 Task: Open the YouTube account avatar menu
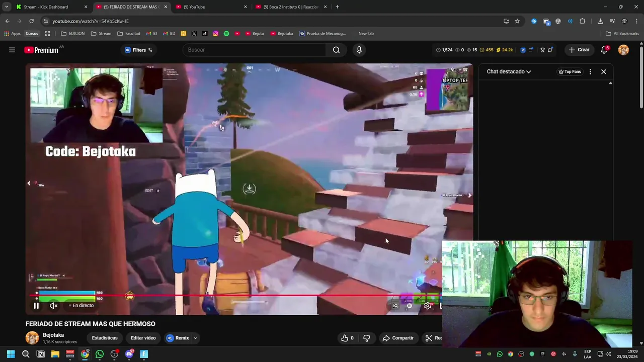623,50
